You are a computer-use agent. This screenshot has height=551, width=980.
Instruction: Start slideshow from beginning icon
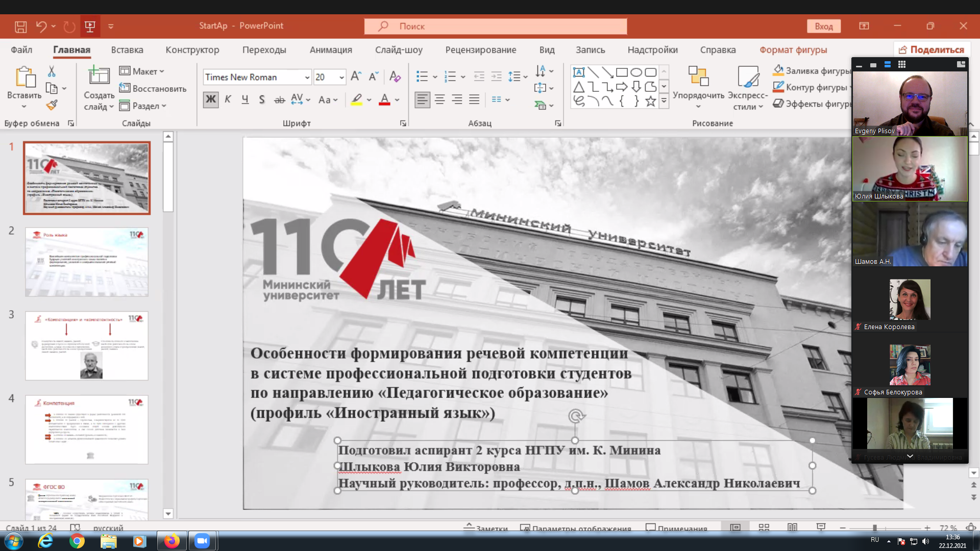click(90, 27)
